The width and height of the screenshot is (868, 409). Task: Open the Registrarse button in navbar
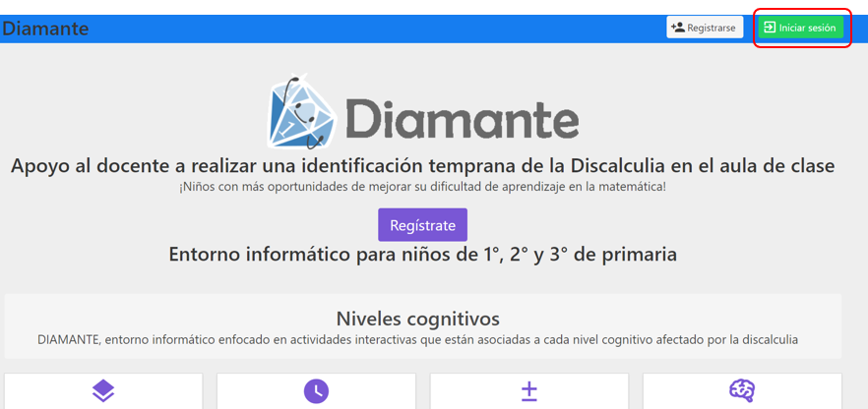pos(704,28)
